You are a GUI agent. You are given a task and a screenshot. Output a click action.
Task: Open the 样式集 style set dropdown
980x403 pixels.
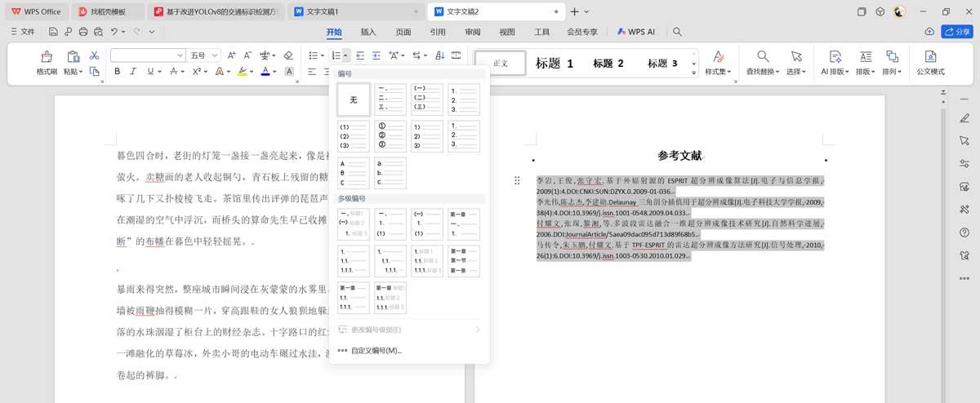coord(717,72)
